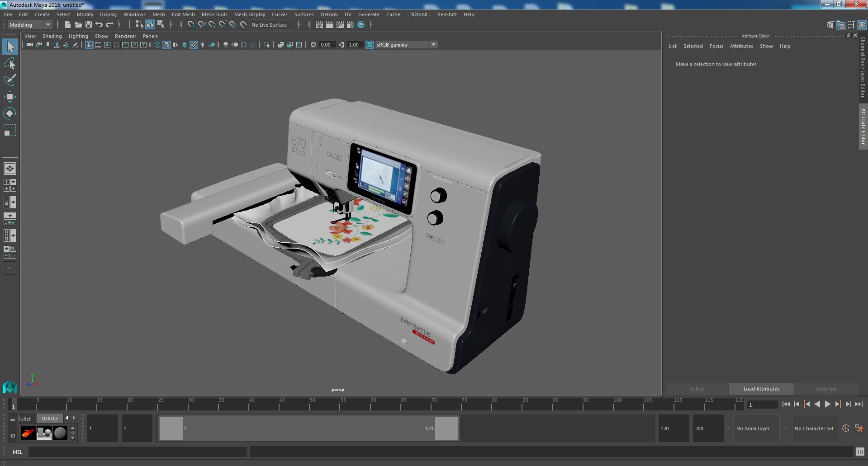
Task: Play animation forwards
Action: click(827, 405)
